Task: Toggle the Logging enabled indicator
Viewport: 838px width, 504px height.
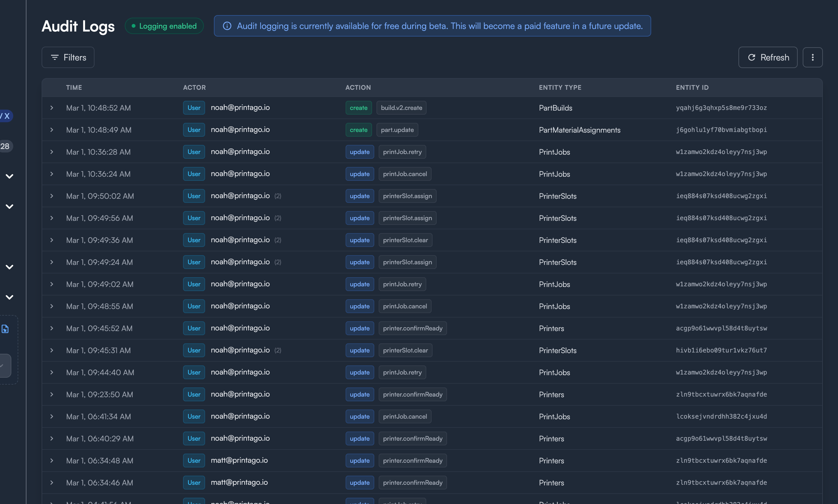Action: click(164, 26)
